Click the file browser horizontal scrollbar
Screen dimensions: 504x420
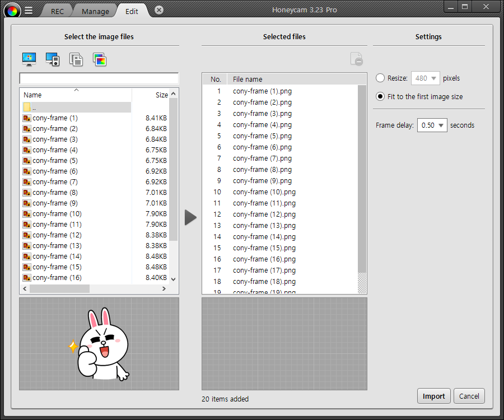[59, 289]
